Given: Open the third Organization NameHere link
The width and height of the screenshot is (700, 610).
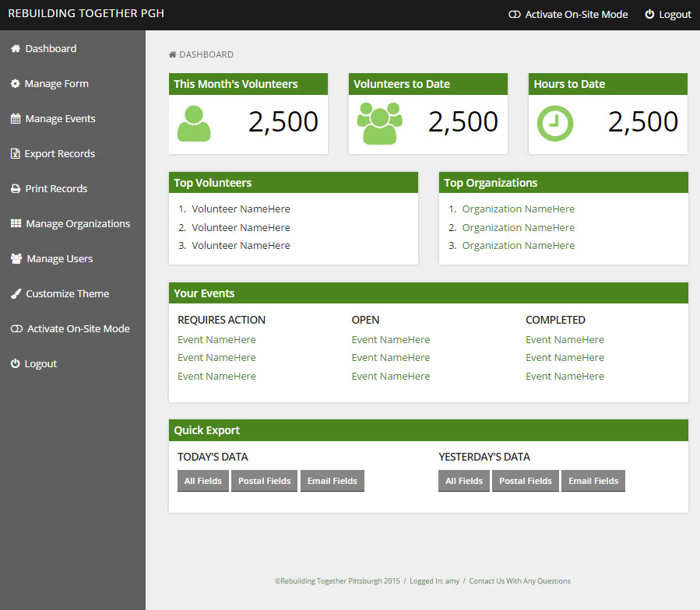Looking at the screenshot, I should (519, 245).
